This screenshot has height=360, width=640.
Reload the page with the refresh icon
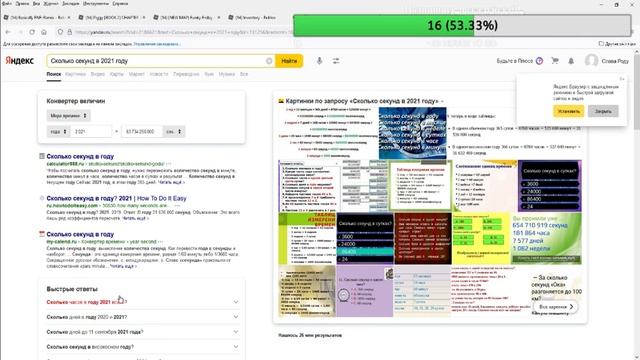pyautogui.click(x=32, y=32)
